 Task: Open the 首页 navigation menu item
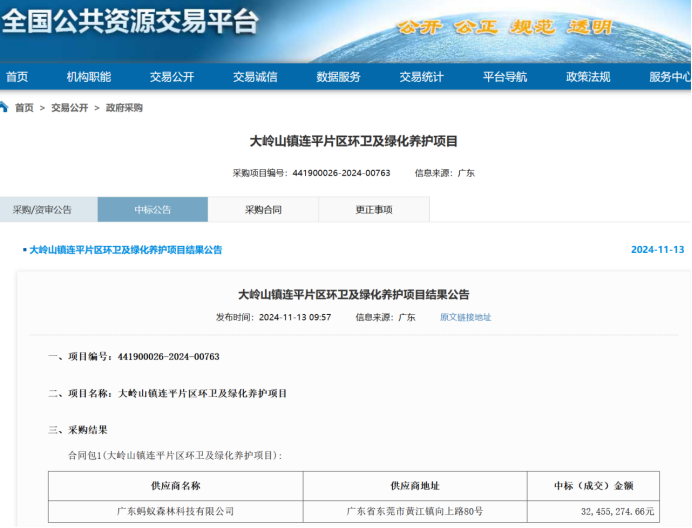tap(17, 77)
